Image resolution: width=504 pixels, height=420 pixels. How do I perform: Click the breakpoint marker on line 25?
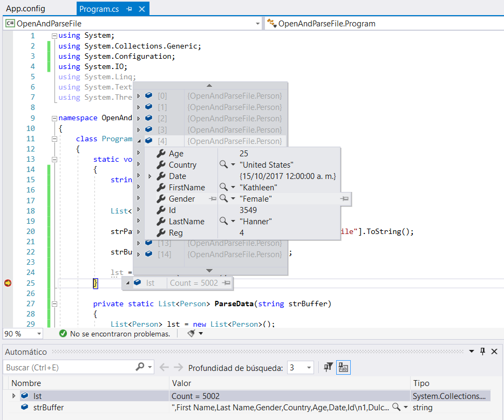point(8,283)
